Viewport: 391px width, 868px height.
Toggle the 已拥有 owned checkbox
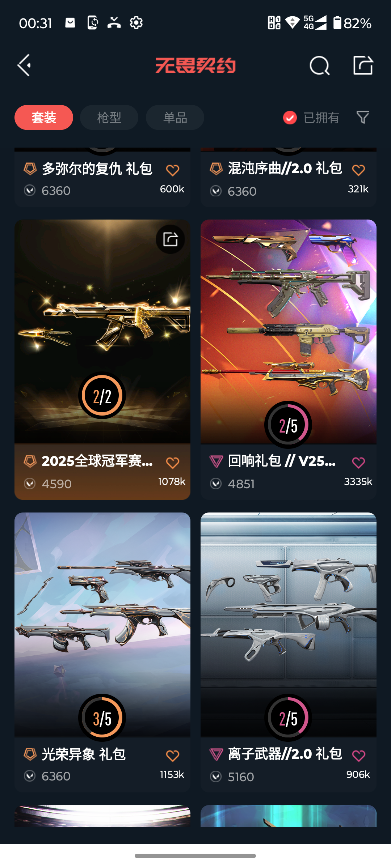(290, 118)
